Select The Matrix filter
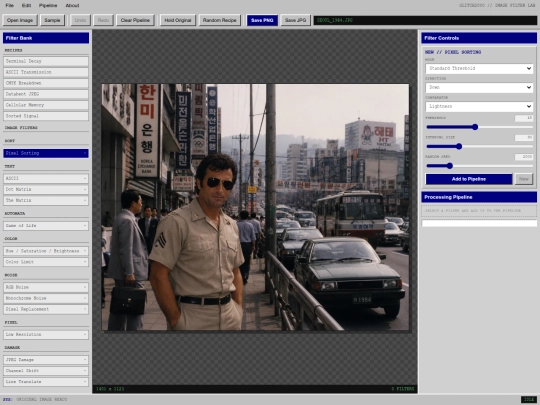 (46, 200)
